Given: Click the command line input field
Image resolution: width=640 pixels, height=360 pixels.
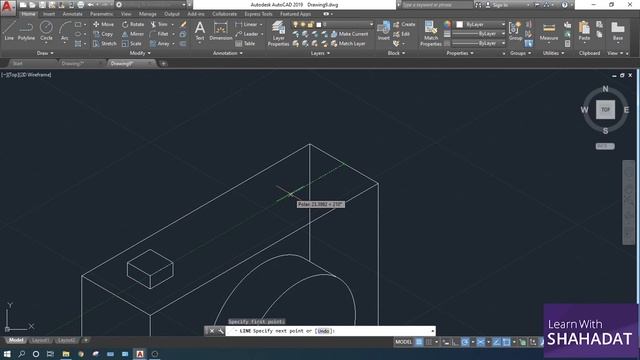Looking at the screenshot, I should (331, 331).
